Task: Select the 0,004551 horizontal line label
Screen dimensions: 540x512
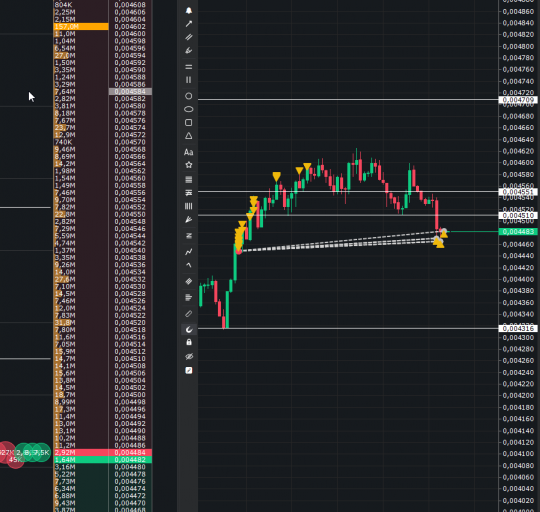Action: click(x=518, y=192)
